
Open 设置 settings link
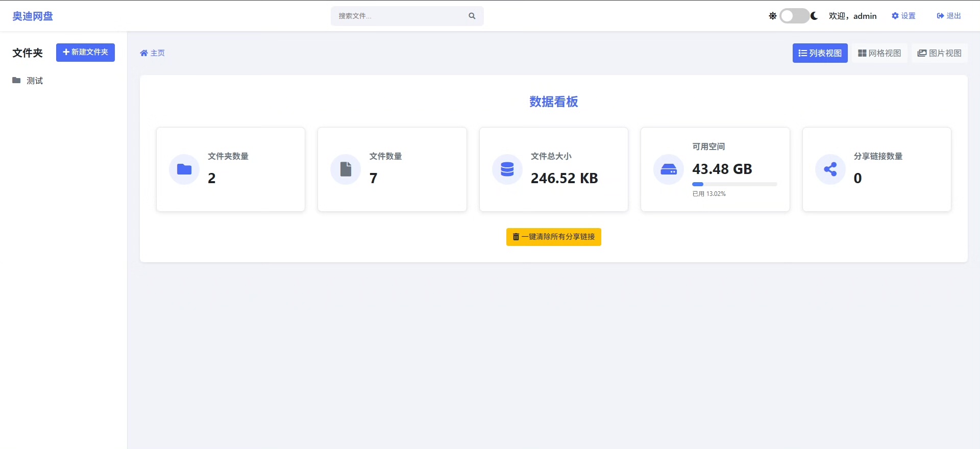[x=903, y=16]
